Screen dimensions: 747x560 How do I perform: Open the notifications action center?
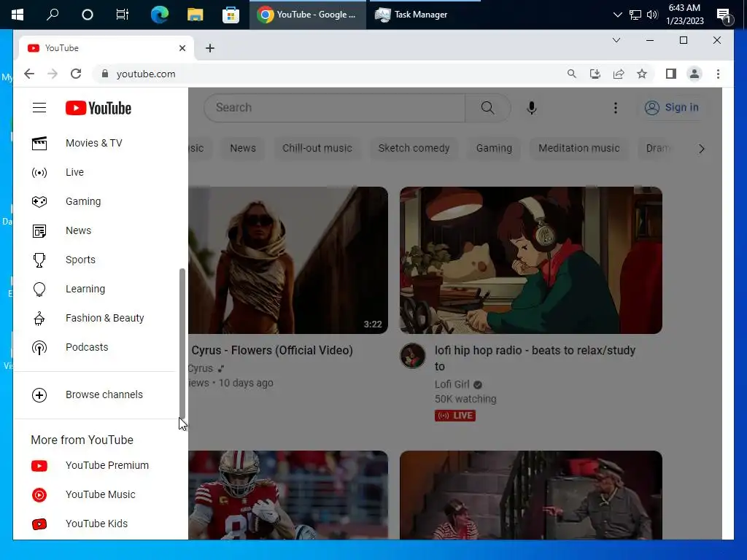point(724,15)
